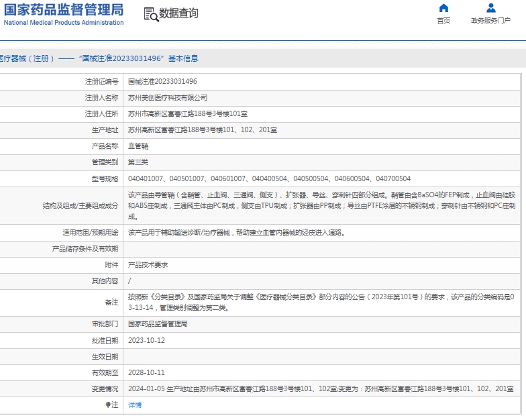526x420 pixels.
Task: Click the 适用范围 description text
Action: 237,232
